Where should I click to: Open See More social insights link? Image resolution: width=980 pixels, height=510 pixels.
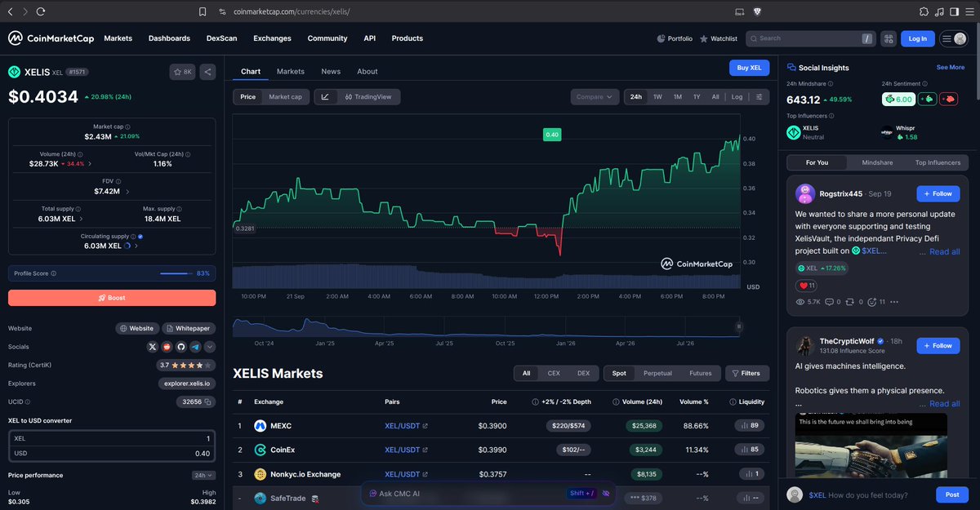tap(950, 68)
